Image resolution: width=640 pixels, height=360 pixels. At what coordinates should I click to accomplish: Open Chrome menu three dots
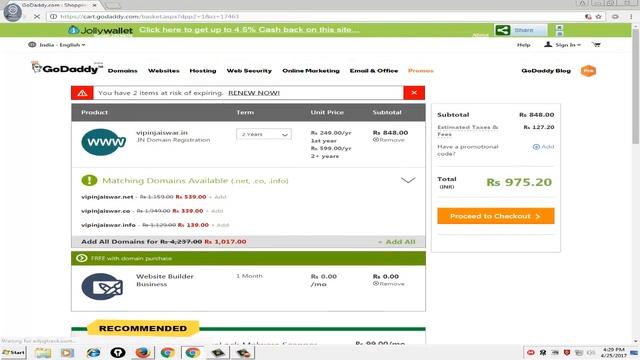[x=631, y=17]
